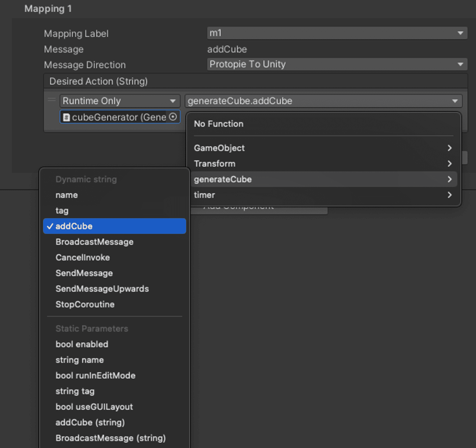Choose CancelInvoke from the dynamic string list

coord(83,257)
